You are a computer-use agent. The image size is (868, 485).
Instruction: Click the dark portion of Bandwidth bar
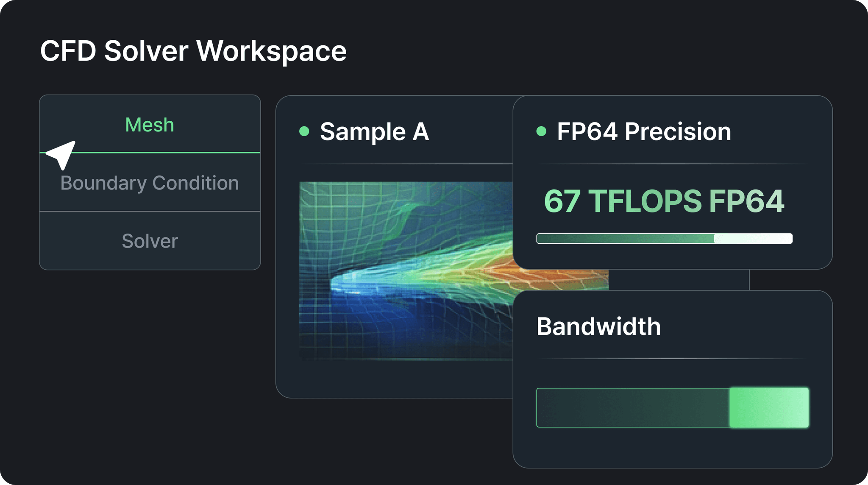coord(632,407)
